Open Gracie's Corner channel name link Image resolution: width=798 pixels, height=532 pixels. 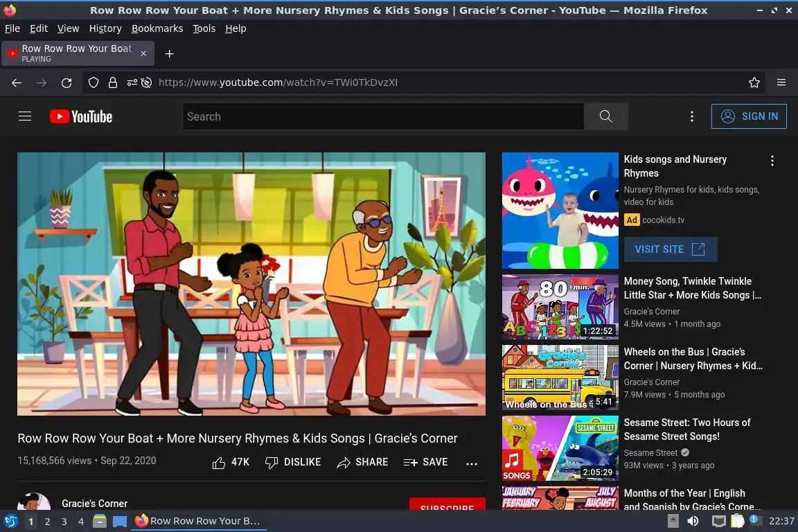[x=95, y=504]
